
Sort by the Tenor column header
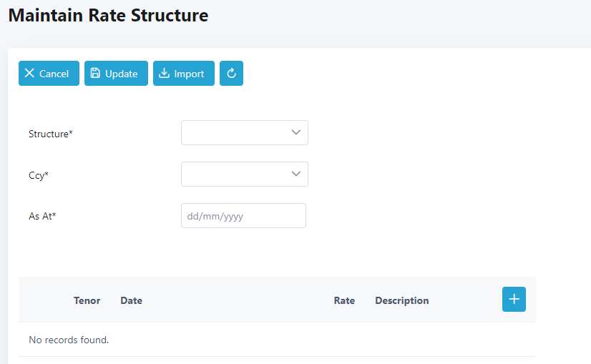[87, 300]
